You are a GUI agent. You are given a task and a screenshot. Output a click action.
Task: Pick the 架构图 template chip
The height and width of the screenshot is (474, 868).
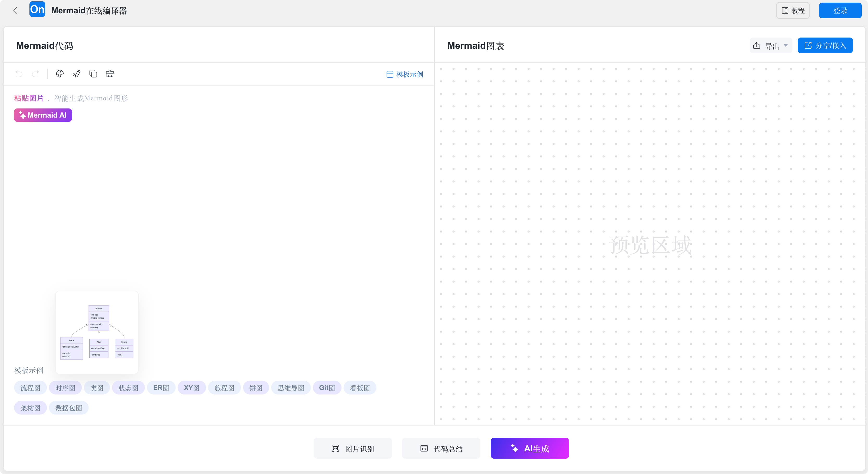pyautogui.click(x=30, y=408)
